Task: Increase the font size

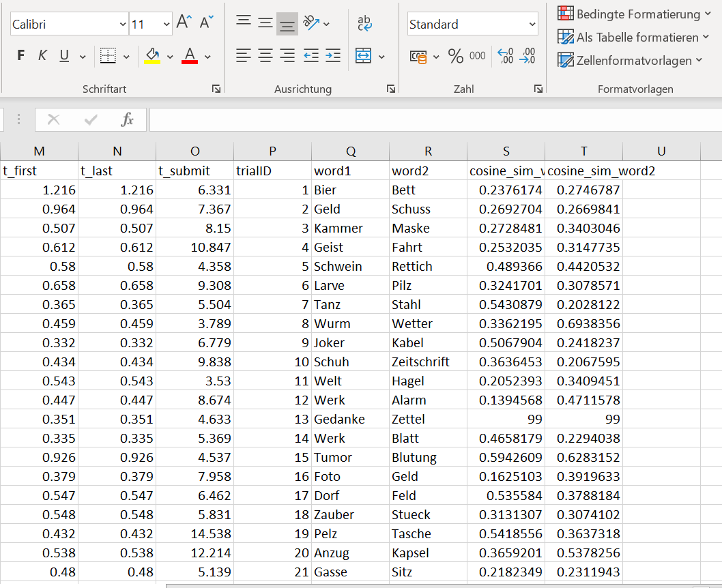Action: point(183,23)
